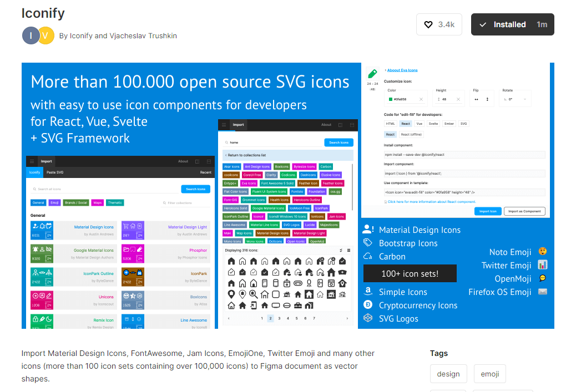
Task: Click the blue 'Import icon' button
Action: click(488, 211)
